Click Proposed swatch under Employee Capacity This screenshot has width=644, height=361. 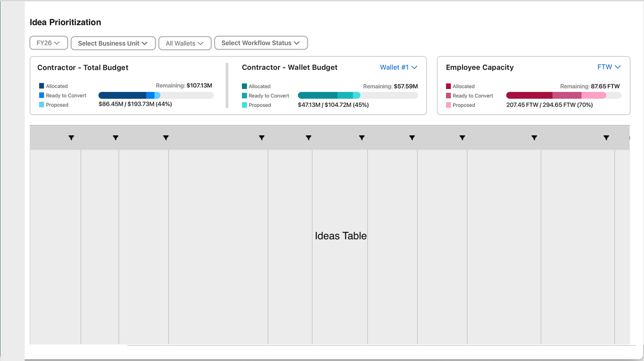[x=449, y=105]
